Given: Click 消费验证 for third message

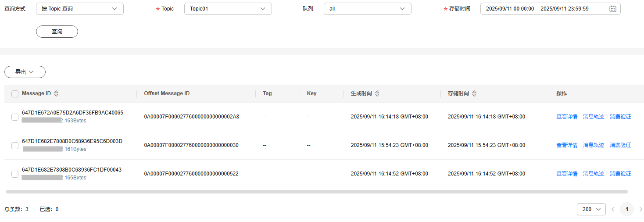Looking at the screenshot, I should point(620,174).
